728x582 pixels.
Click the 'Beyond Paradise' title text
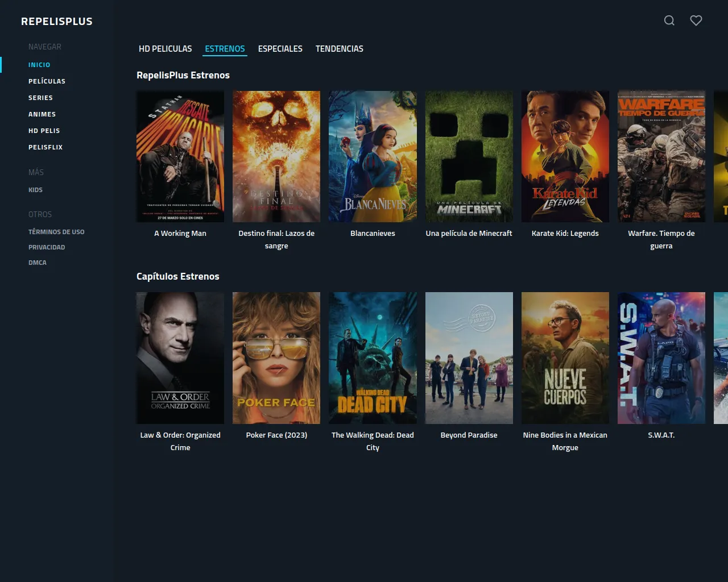click(469, 435)
